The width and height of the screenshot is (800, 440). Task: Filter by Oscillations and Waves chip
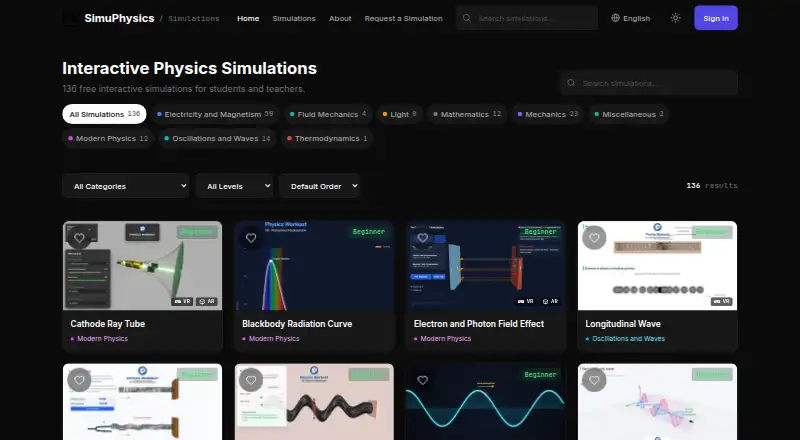[x=217, y=138]
